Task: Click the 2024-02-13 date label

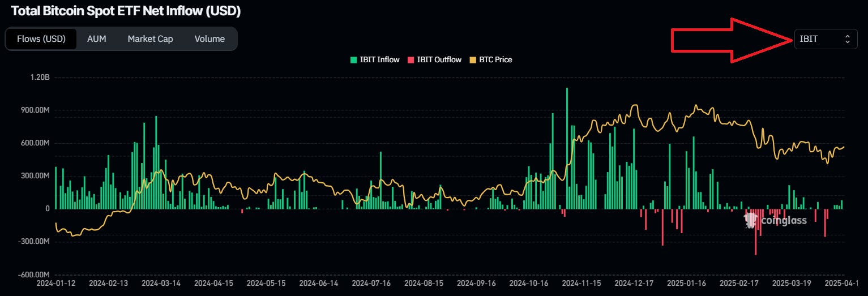Action: click(109, 282)
